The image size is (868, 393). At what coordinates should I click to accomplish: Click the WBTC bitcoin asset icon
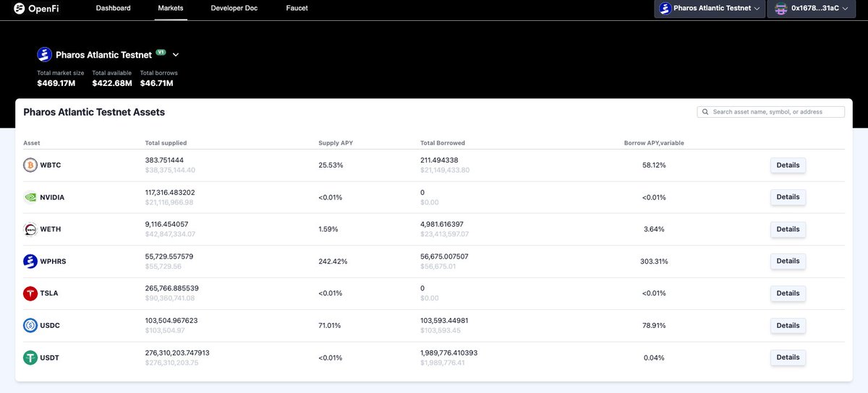tap(30, 165)
